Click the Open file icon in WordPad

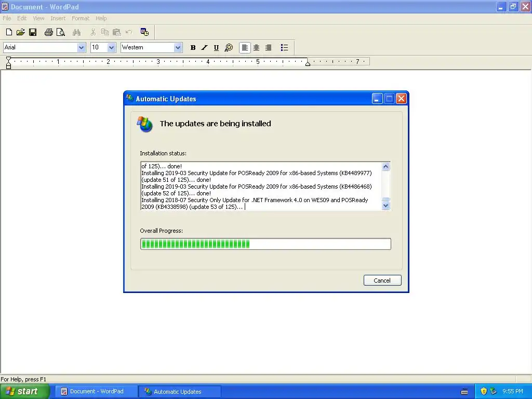coord(21,32)
